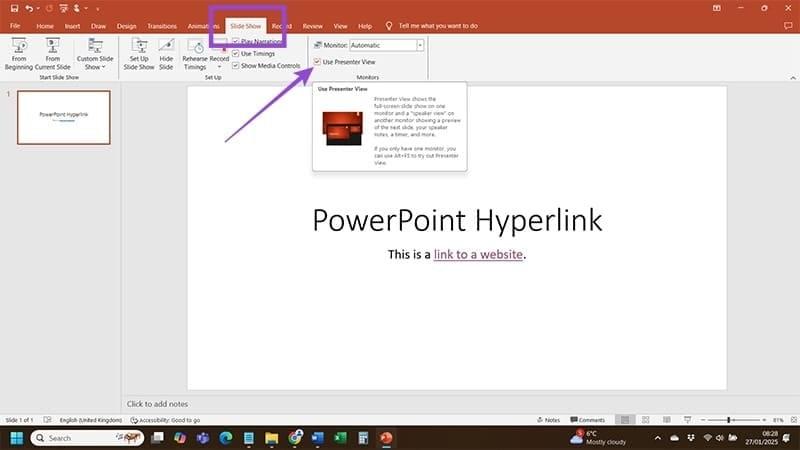Open Ribbon Display Options in title bar
This screenshot has width=800, height=450.
[x=717, y=8]
